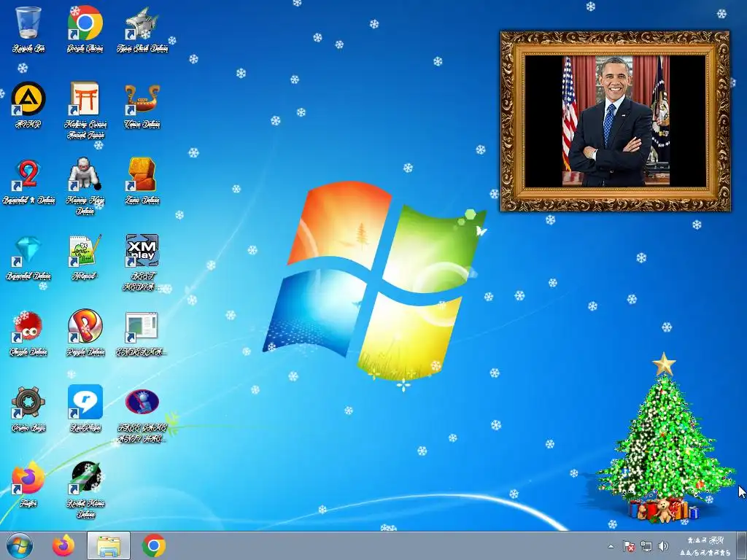This screenshot has height=560, width=747.
Task: Open the volume speaker tray icon
Action: (663, 546)
